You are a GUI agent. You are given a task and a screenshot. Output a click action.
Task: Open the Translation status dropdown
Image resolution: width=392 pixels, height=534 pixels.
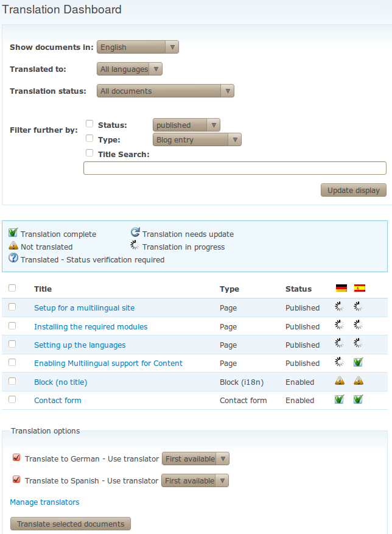point(165,91)
